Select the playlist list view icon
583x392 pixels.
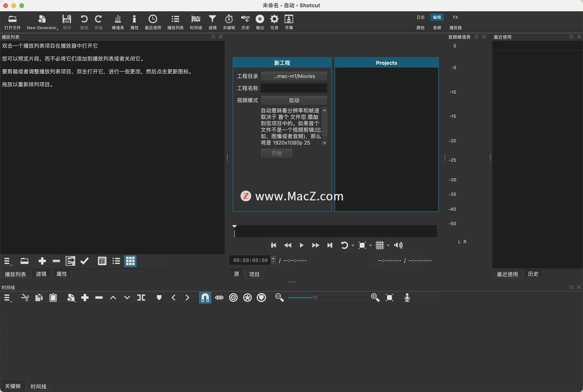(x=116, y=261)
